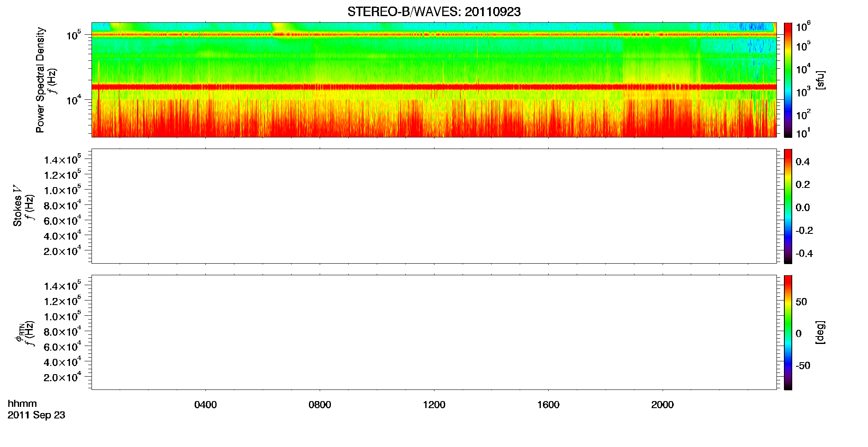
Task: Click the 1.4×10^5 tick in Stokes panel
Action: [x=63, y=159]
